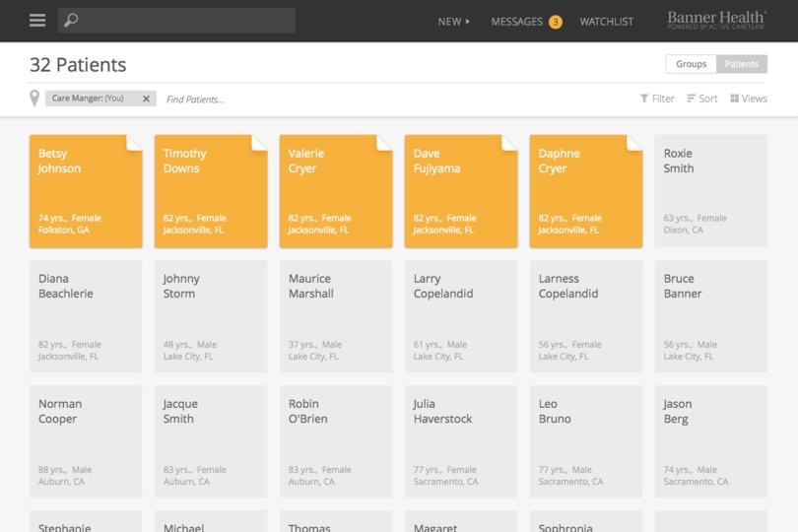Screen dimensions: 798x532
Task: Click the Filter funnel icon
Action: [x=644, y=99]
